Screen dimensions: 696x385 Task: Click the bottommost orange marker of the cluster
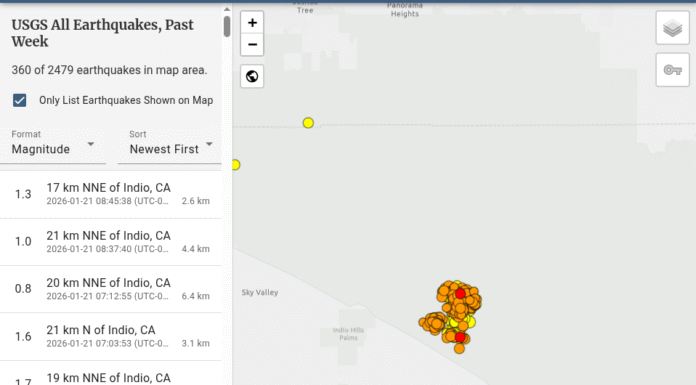pyautogui.click(x=459, y=349)
